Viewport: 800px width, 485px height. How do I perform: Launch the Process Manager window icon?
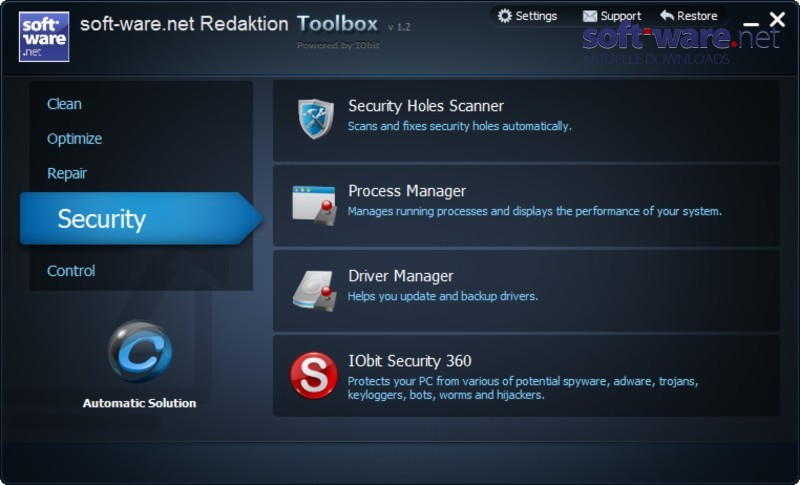[314, 205]
